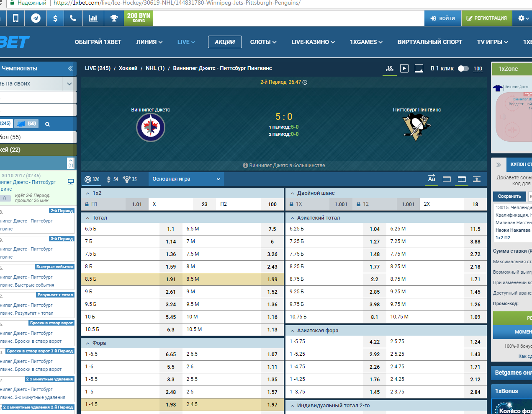Click LIVE (245) in the breadcrumb
The height and width of the screenshot is (414, 532).
pyautogui.click(x=98, y=68)
